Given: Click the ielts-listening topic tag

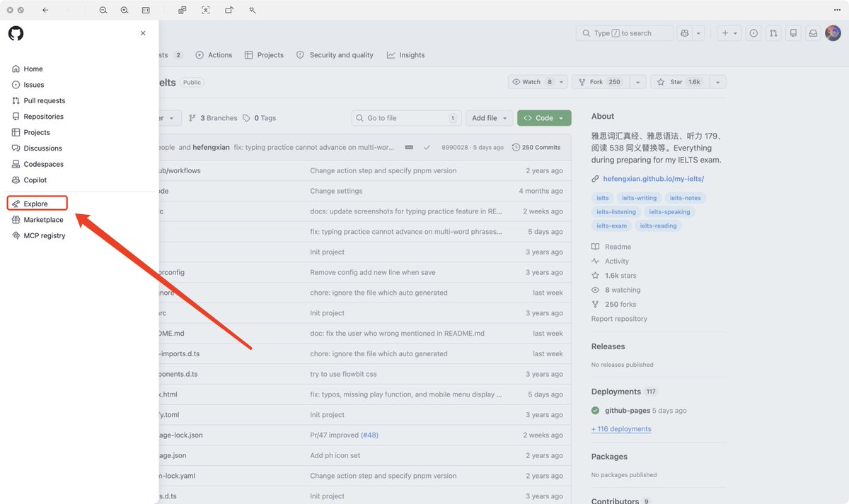Looking at the screenshot, I should (616, 212).
